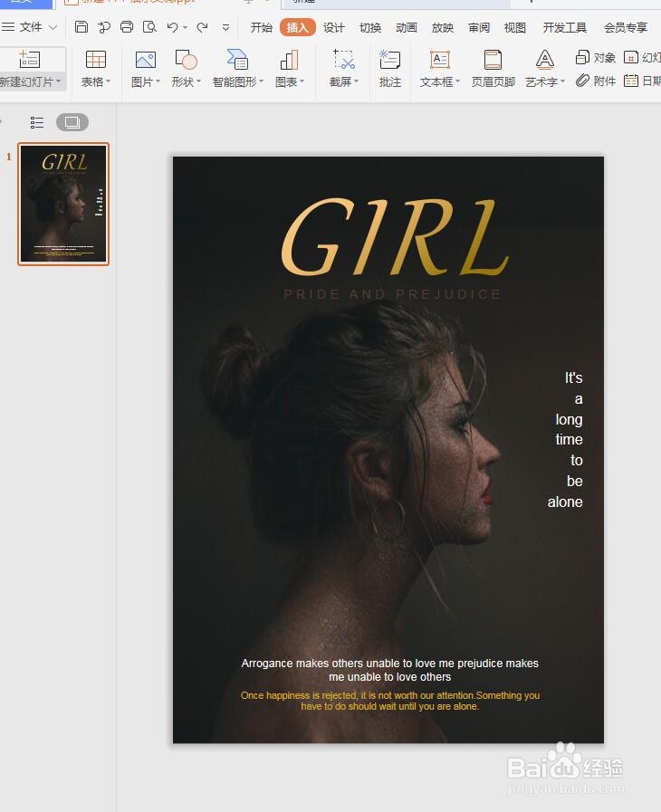This screenshot has width=661, height=812.
Task: Expand the 表格 dropdown label
Action: [x=96, y=81]
